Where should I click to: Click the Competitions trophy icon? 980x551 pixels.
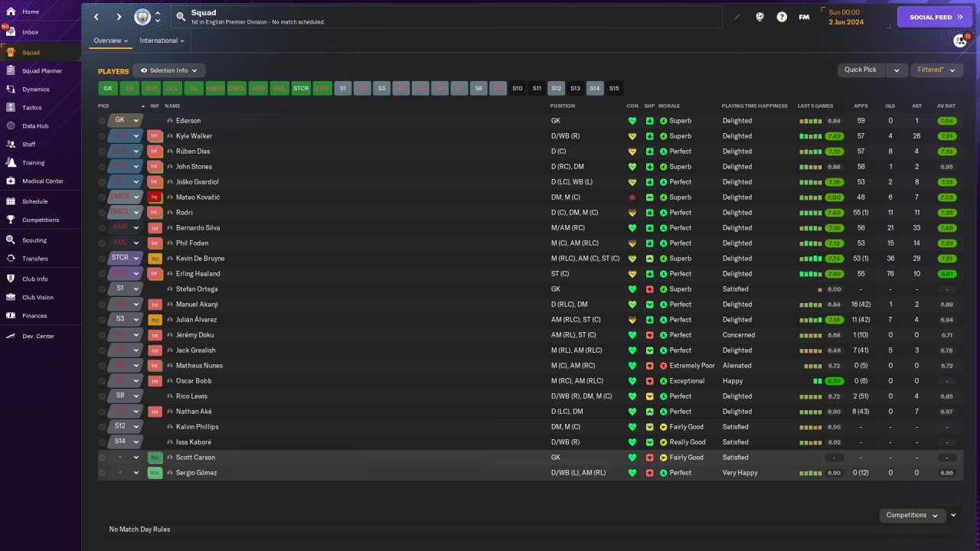pos(11,220)
